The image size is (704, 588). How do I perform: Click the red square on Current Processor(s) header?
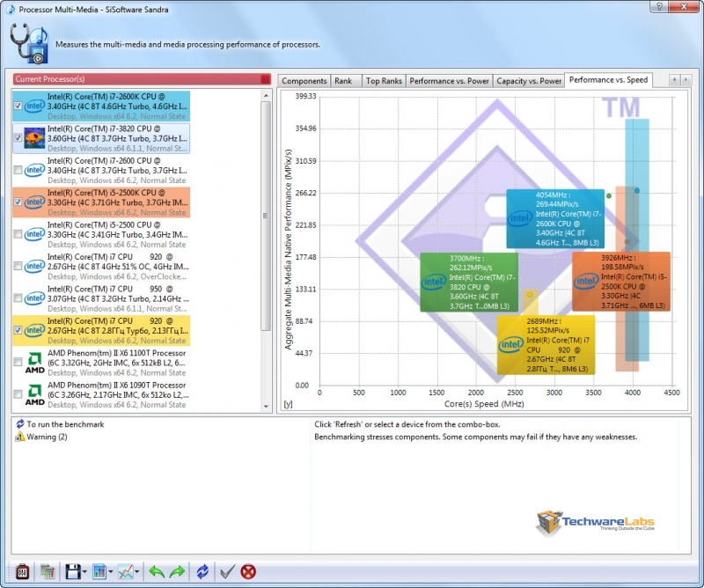(x=266, y=79)
